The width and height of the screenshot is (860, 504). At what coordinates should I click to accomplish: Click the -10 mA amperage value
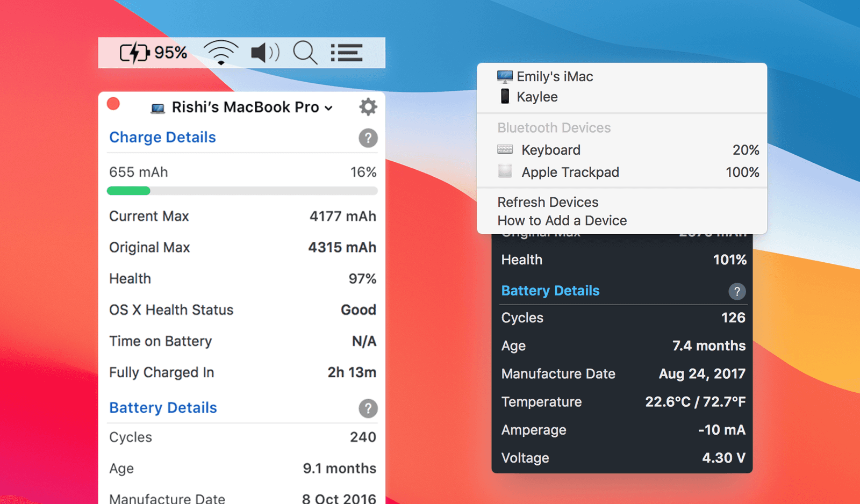722,430
